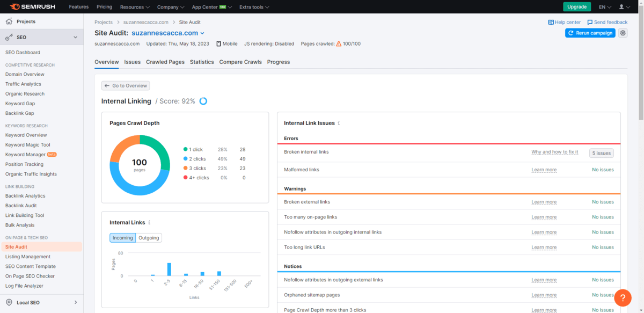Show Incoming internal links
644x313 pixels.
[122, 238]
